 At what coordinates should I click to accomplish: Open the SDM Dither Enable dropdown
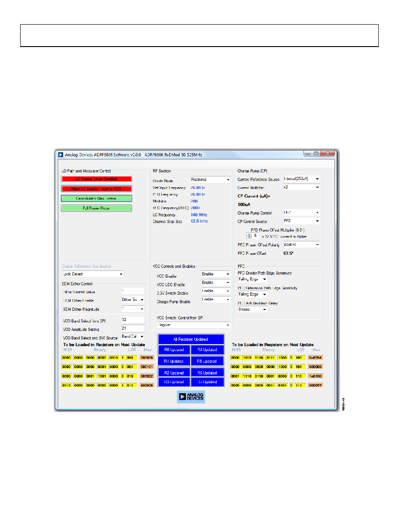(x=133, y=300)
